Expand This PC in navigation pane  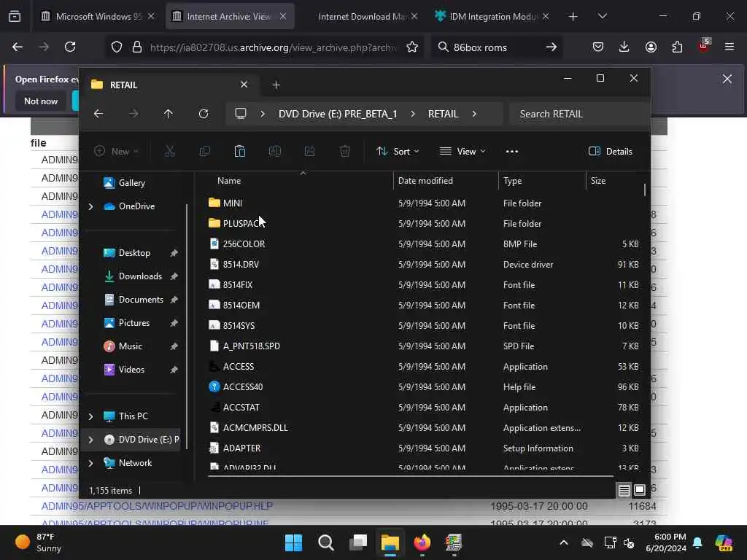pos(91,416)
